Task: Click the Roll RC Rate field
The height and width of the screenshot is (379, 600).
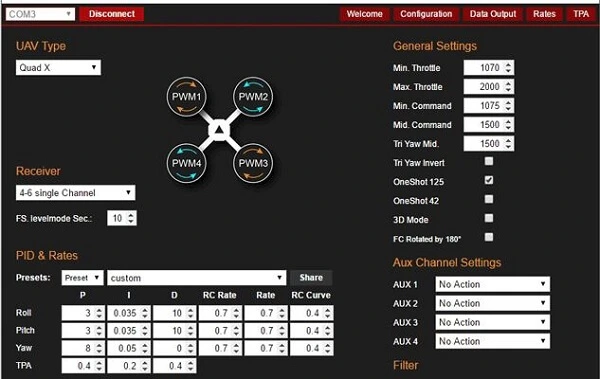Action: pos(220,313)
